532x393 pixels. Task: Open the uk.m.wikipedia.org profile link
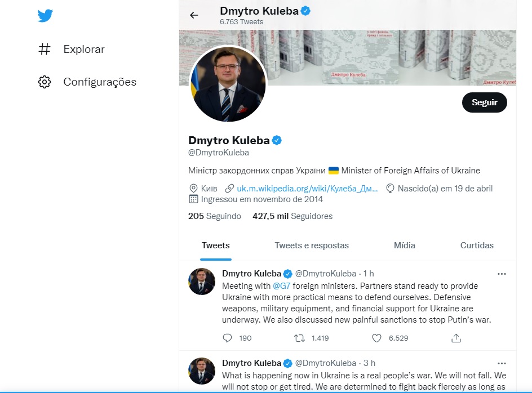307,189
